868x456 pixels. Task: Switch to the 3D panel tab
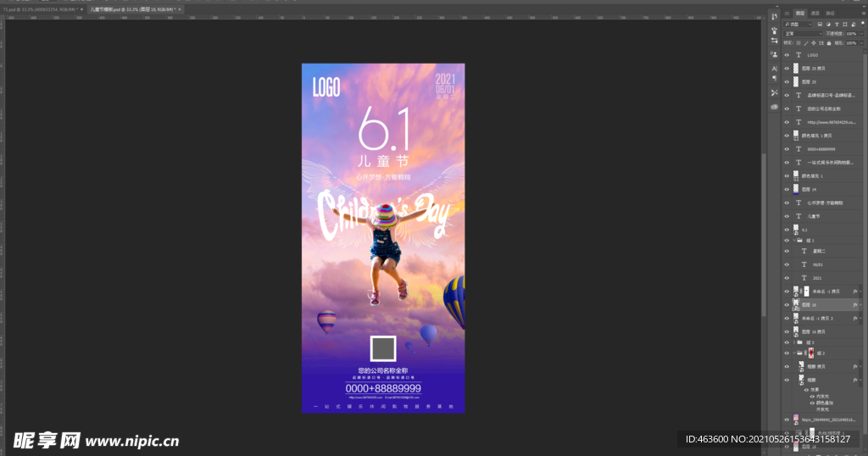pos(787,14)
